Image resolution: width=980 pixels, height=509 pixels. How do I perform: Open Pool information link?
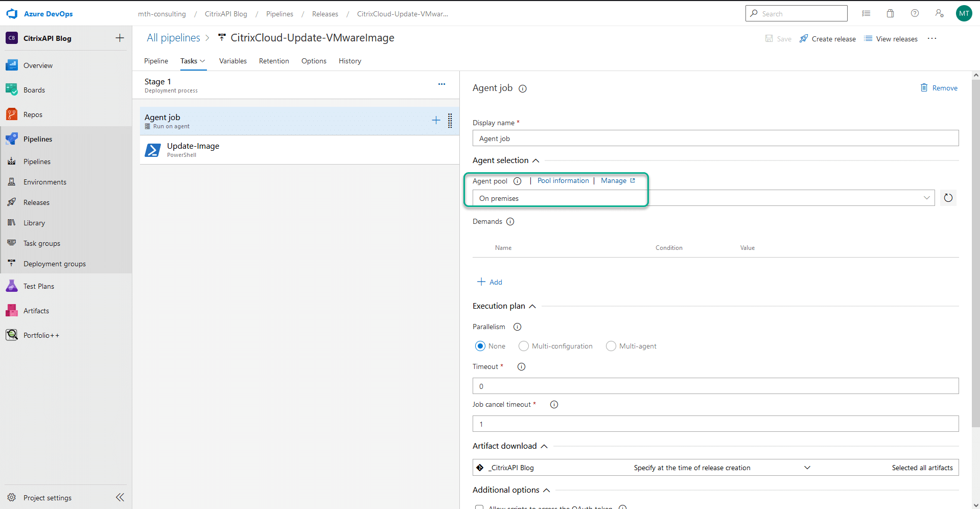point(563,180)
